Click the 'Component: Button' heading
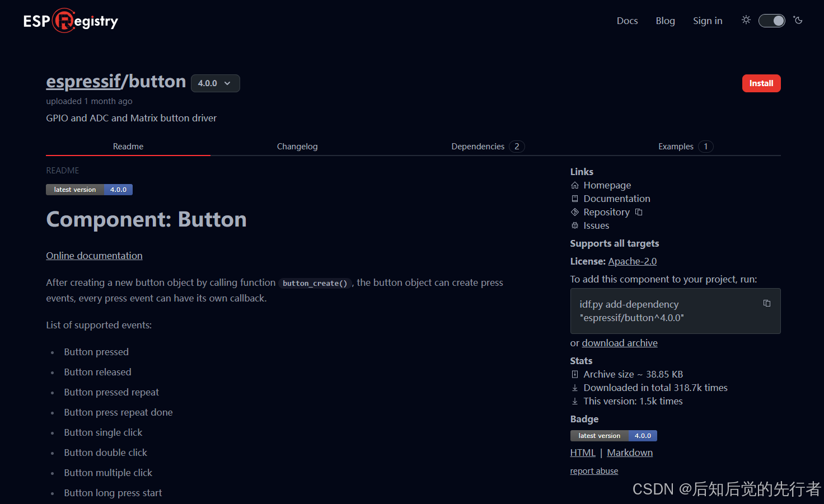 click(146, 219)
